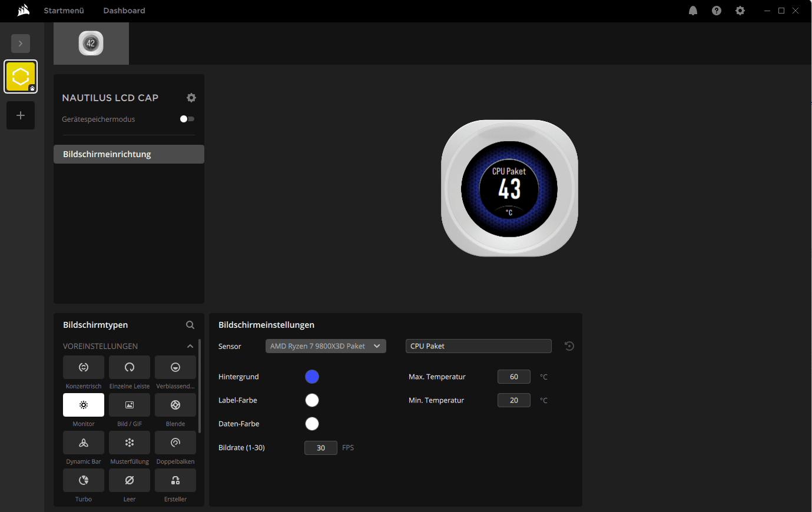Select the Monitor screen type
This screenshot has height=512, width=812.
tap(84, 405)
